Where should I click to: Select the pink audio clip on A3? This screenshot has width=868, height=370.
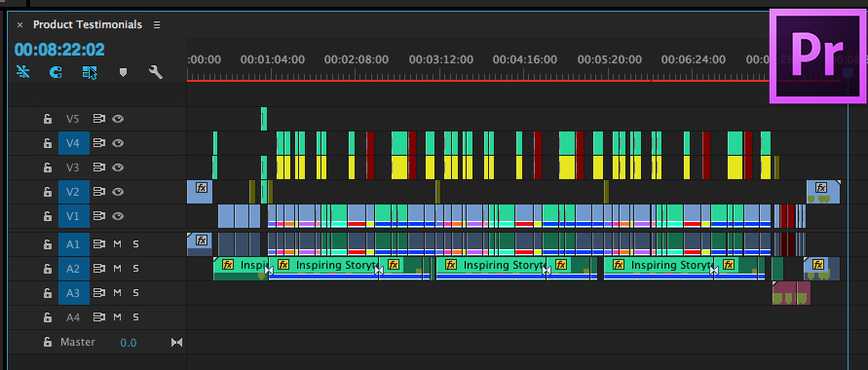click(x=792, y=293)
